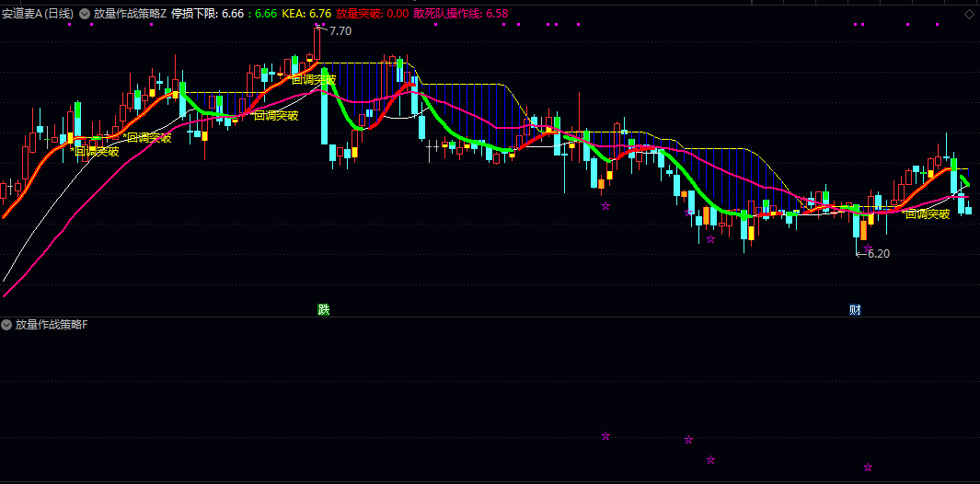Click the purple star beside the 6.20 label
This screenshot has width=980, height=484.
[868, 248]
